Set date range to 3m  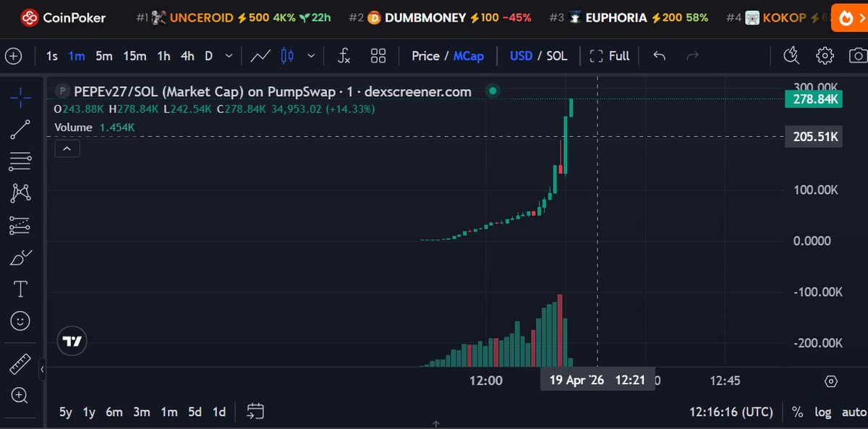tap(142, 412)
